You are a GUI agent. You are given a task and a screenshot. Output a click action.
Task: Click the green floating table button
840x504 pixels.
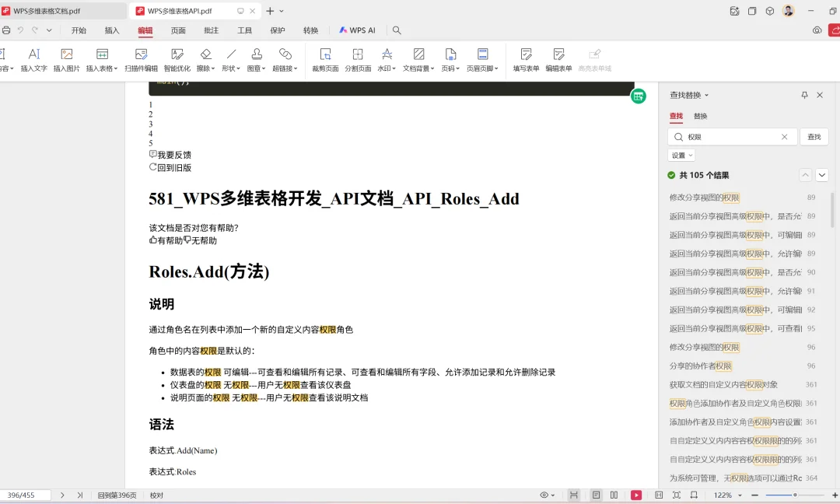tap(638, 96)
